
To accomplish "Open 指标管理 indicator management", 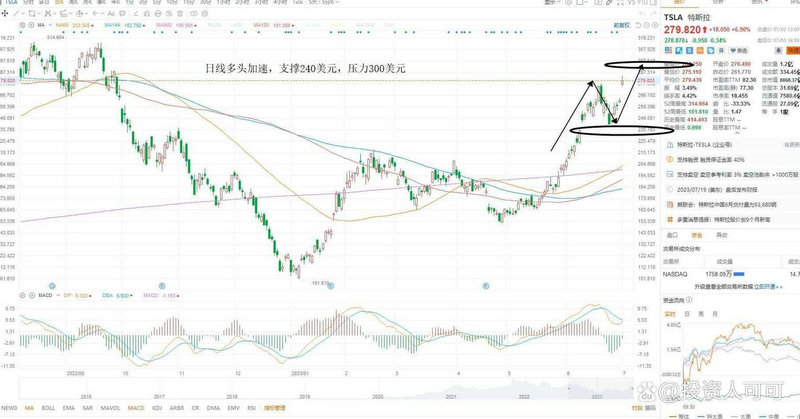I will (x=274, y=408).
